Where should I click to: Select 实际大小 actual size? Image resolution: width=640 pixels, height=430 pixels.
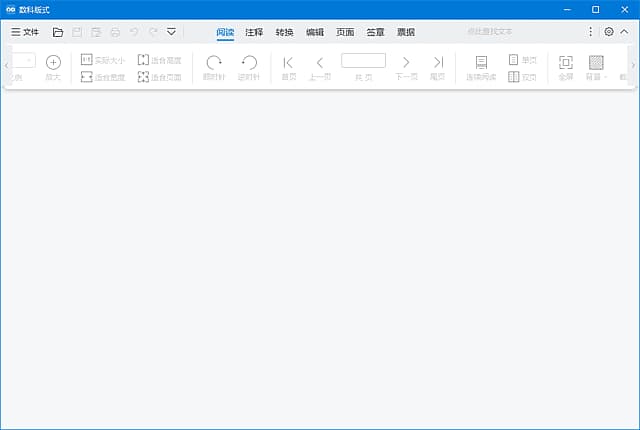[x=102, y=60]
